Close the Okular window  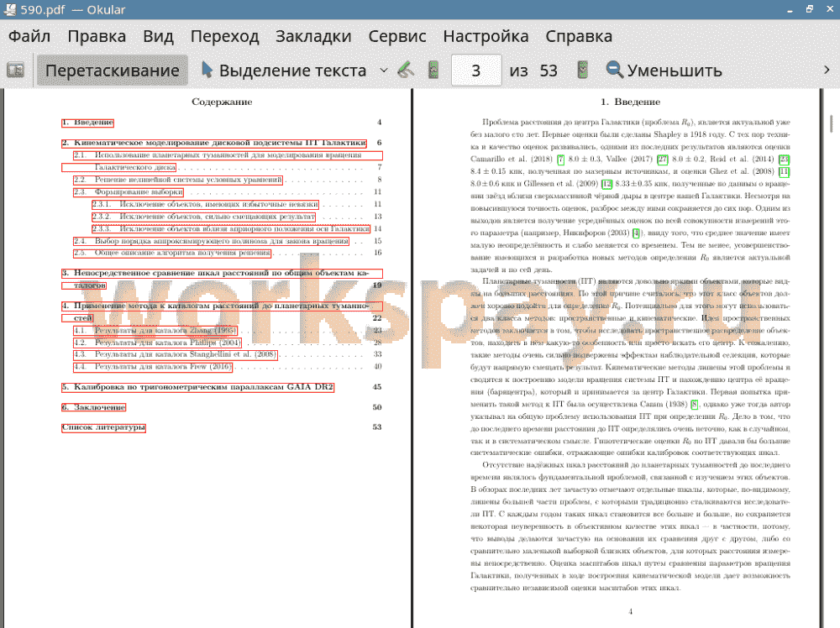pos(828,9)
